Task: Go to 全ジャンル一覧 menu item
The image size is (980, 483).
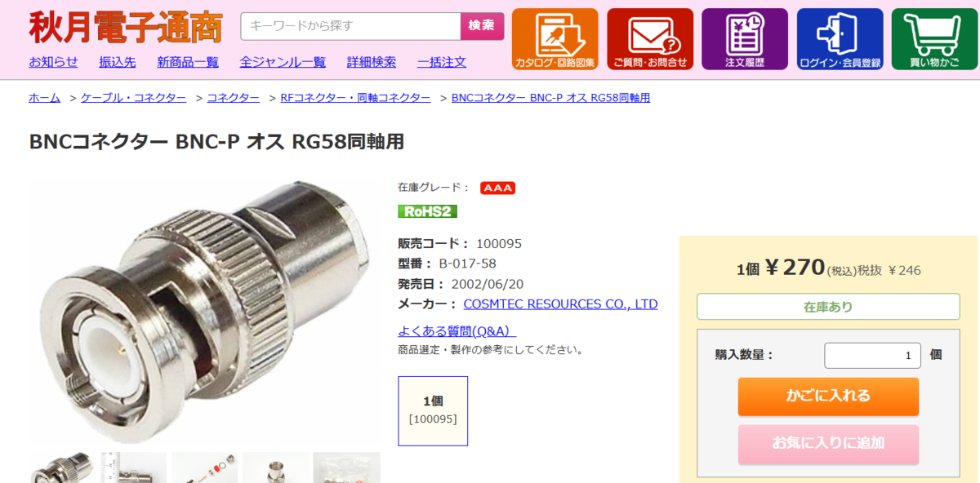Action: [x=283, y=62]
